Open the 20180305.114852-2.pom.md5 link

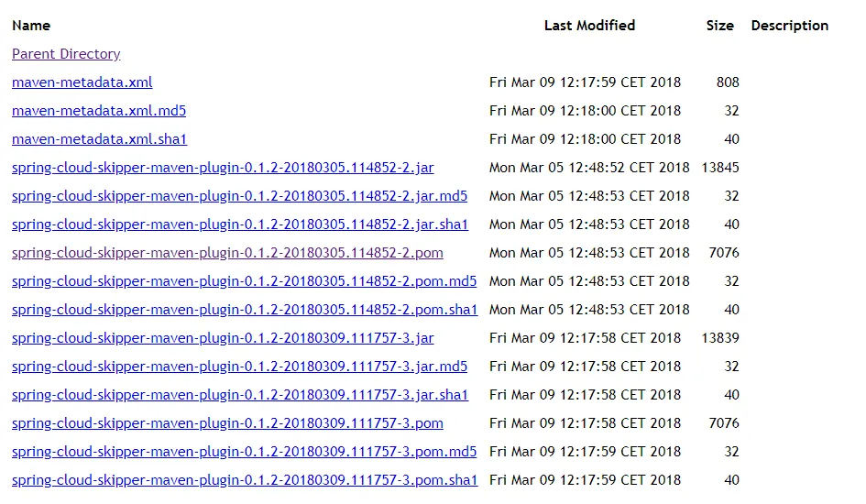pyautogui.click(x=244, y=281)
